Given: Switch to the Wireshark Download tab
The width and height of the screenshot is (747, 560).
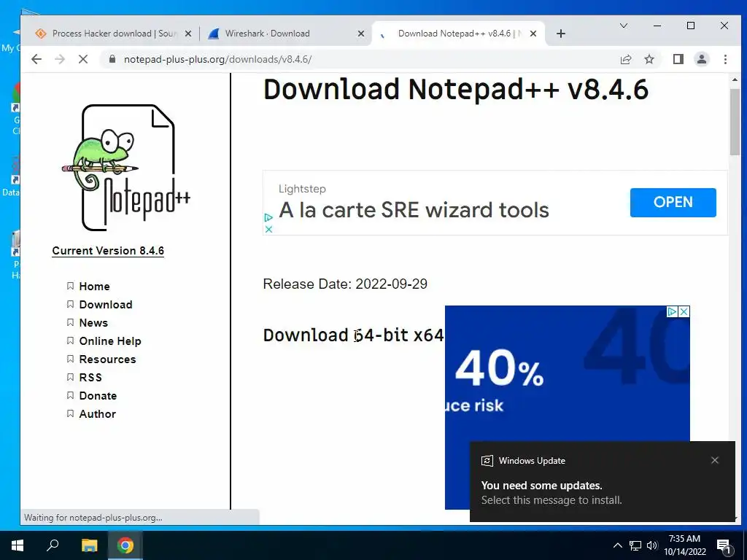Looking at the screenshot, I should click(x=285, y=34).
